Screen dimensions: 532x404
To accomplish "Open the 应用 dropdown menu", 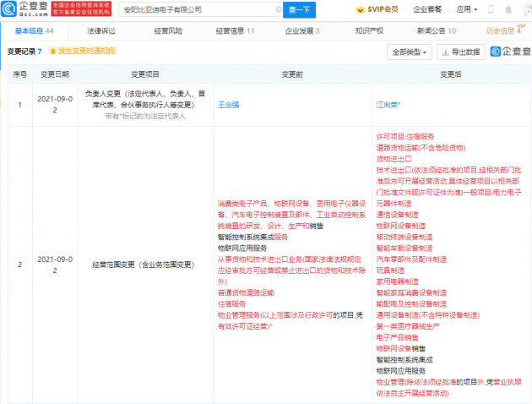I will (466, 9).
